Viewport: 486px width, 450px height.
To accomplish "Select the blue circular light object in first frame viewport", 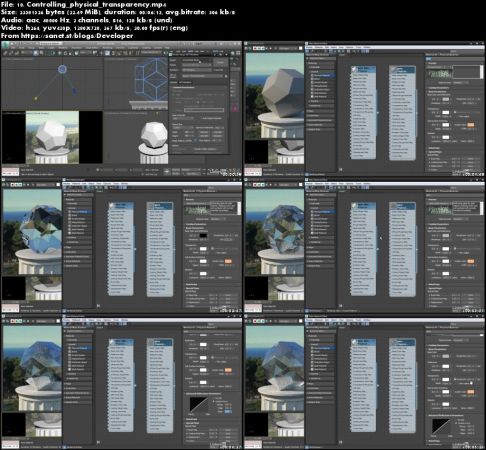I will [62, 69].
